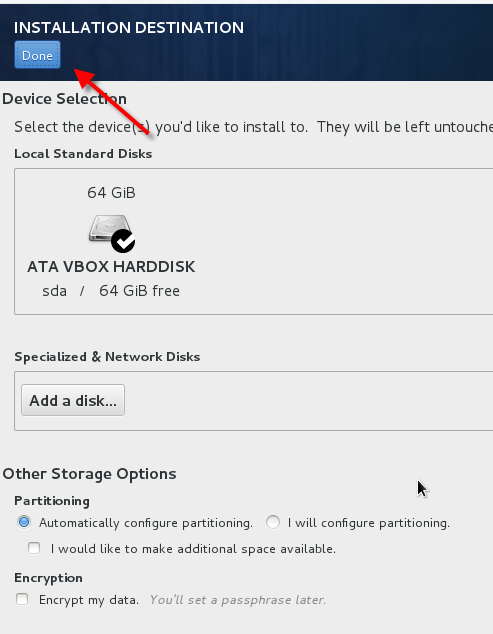Click the Automatically configure partitioning label text
Viewport: 493px width, 634px height.
(146, 523)
